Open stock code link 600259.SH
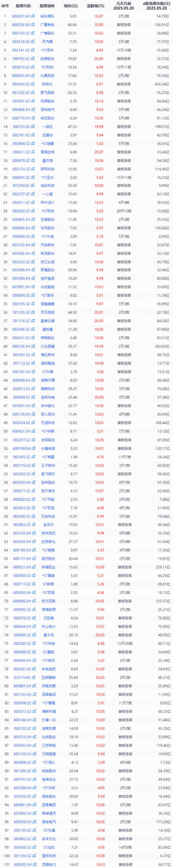 [x=21, y=25]
